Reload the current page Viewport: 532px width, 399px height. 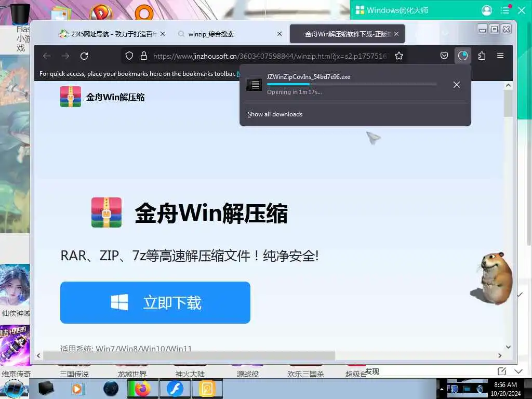click(x=84, y=56)
